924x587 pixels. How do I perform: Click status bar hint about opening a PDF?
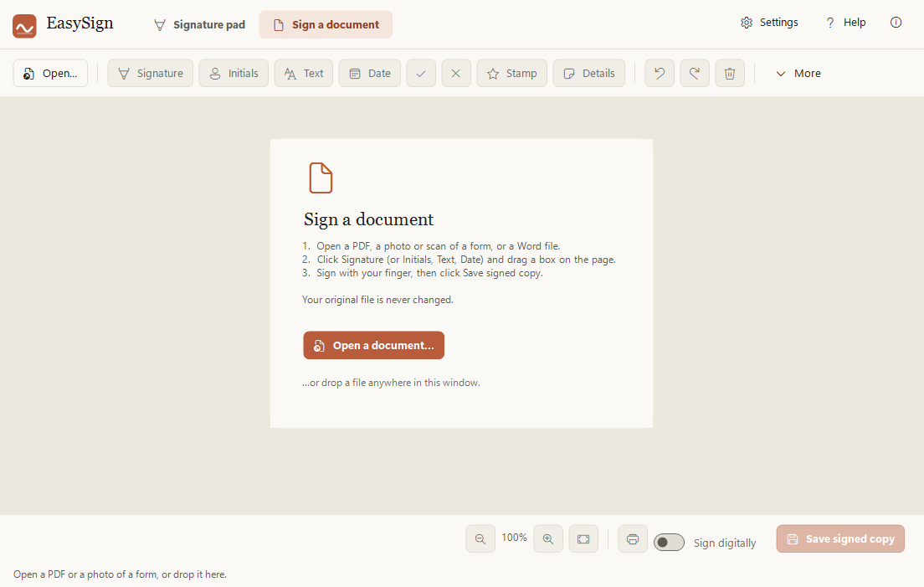pyautogui.click(x=120, y=574)
